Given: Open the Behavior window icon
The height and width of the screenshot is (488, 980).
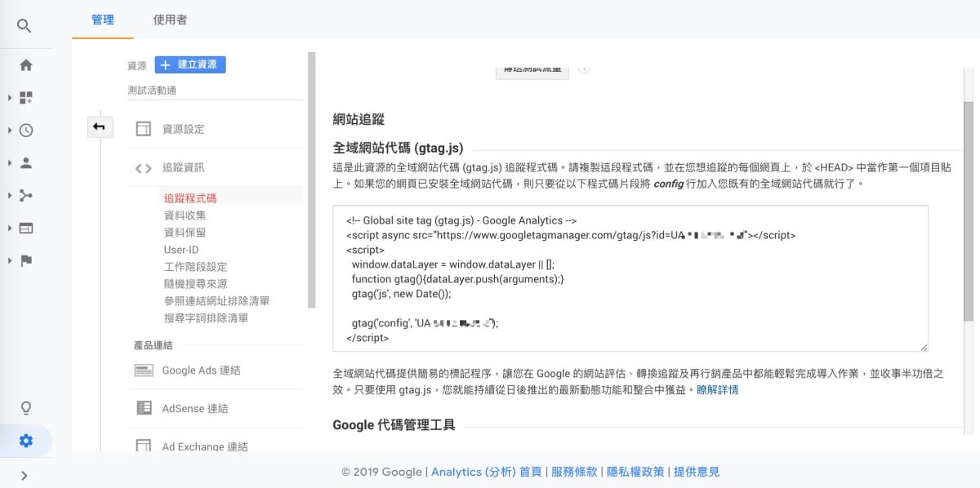Looking at the screenshot, I should (26, 228).
